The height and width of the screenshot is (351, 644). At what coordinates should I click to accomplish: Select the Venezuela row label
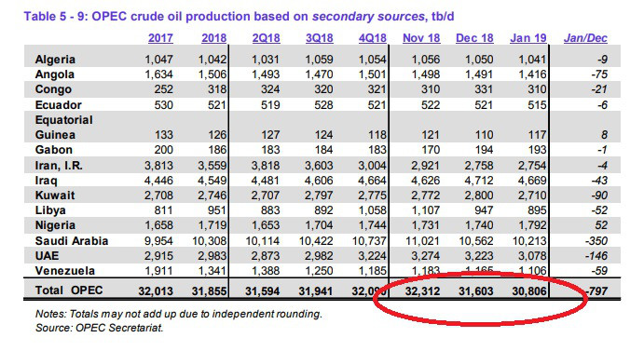pos(65,271)
